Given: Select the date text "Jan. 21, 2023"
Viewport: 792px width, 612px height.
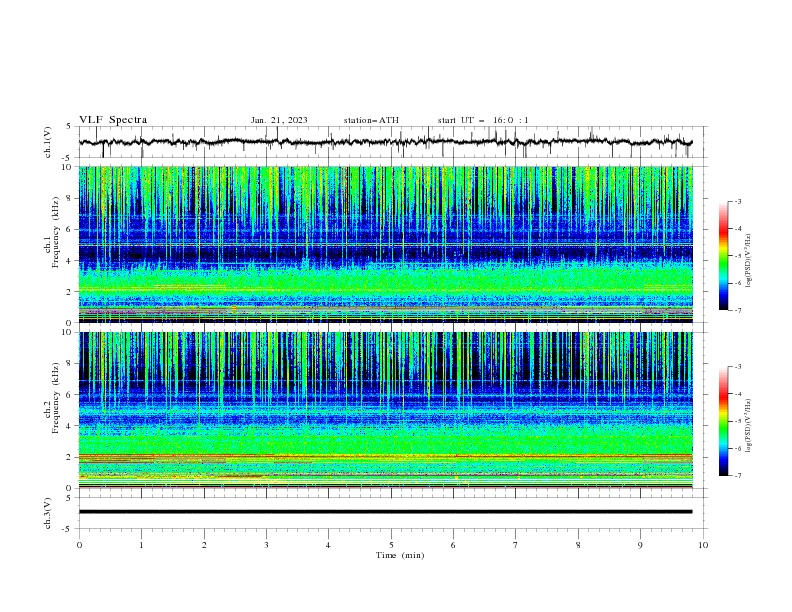Looking at the screenshot, I should coord(279,120).
